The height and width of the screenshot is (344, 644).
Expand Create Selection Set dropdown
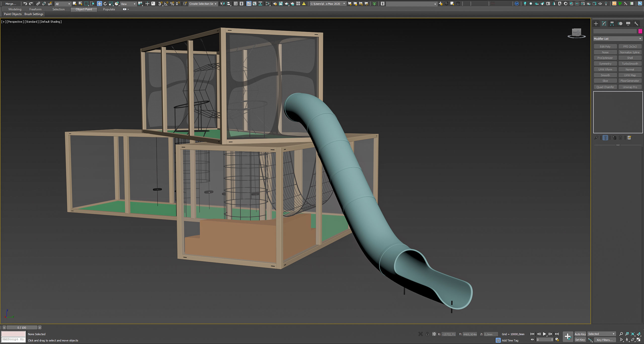(203, 4)
